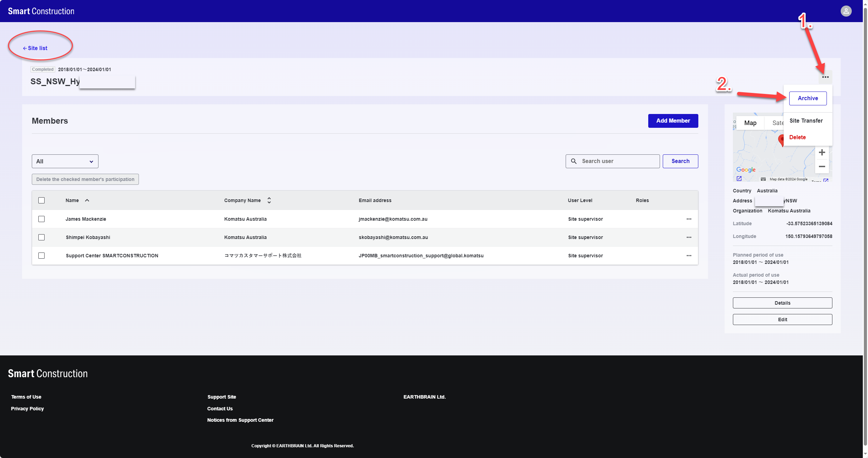Click the Add Member button
The image size is (868, 458).
pyautogui.click(x=673, y=121)
